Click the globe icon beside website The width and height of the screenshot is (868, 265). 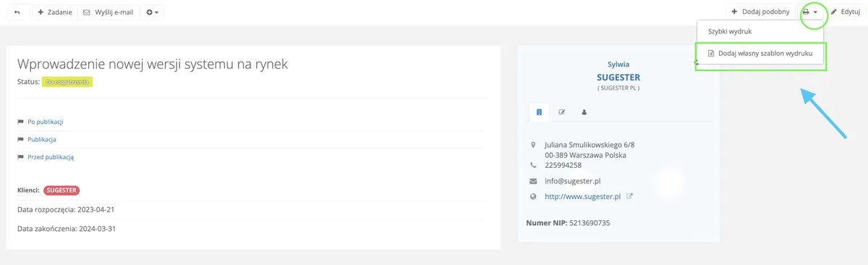tap(533, 196)
